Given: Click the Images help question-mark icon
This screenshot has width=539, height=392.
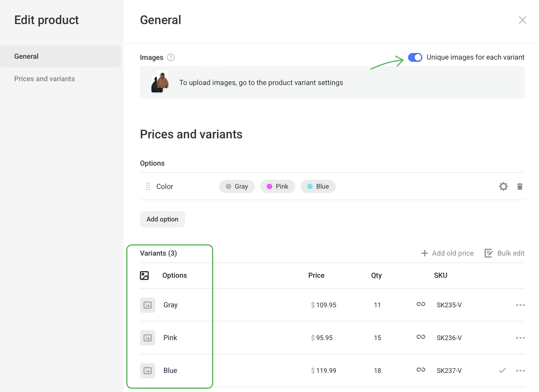Looking at the screenshot, I should tap(171, 58).
